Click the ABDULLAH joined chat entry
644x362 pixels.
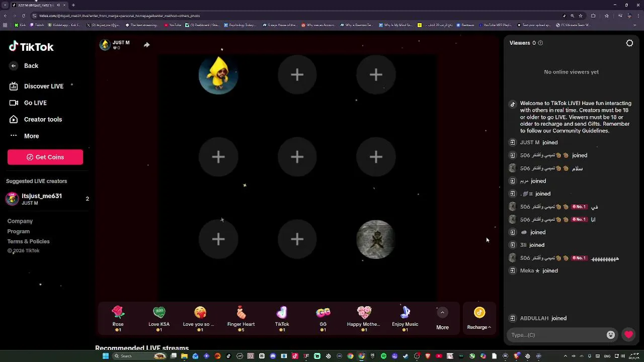coord(543,318)
